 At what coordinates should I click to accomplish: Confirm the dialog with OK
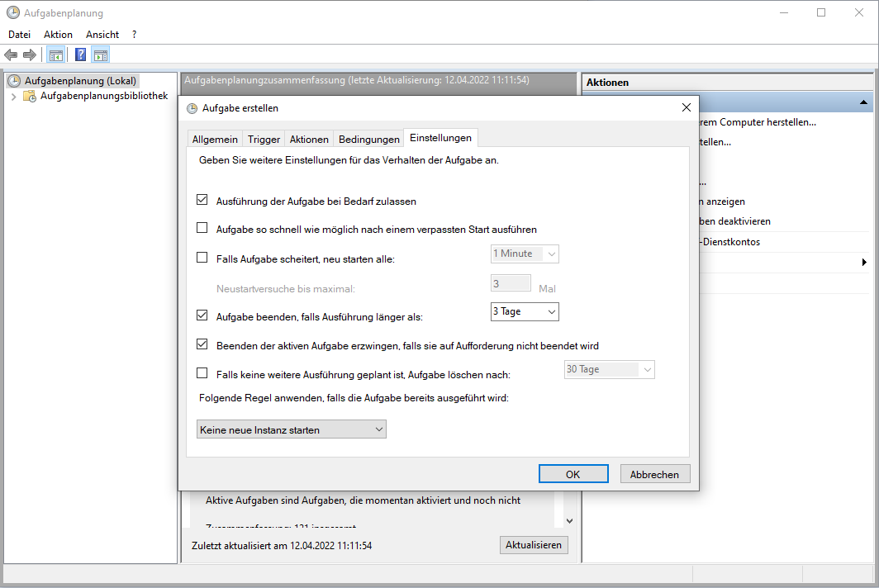[573, 474]
